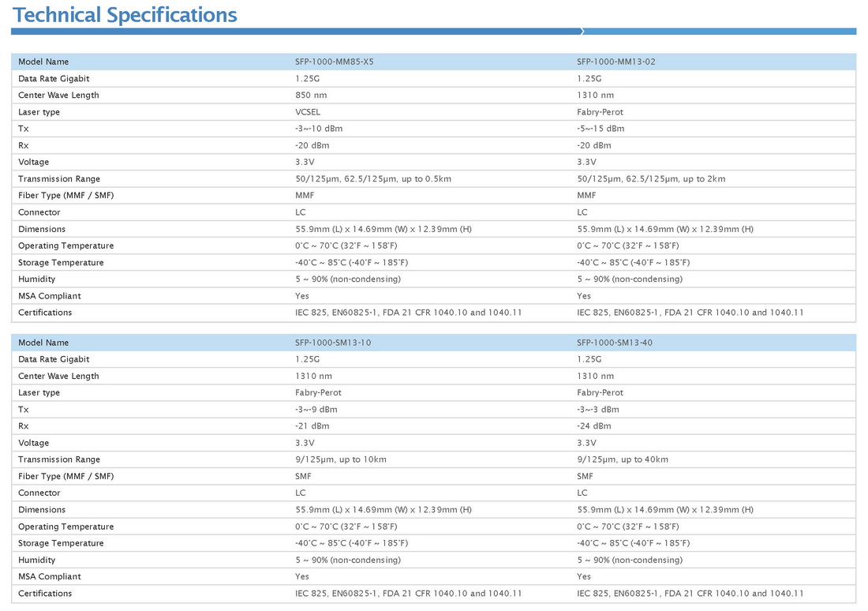Click the second table's Fiber Type (MMF / SMF) label
The image size is (868, 611).
[x=65, y=476]
